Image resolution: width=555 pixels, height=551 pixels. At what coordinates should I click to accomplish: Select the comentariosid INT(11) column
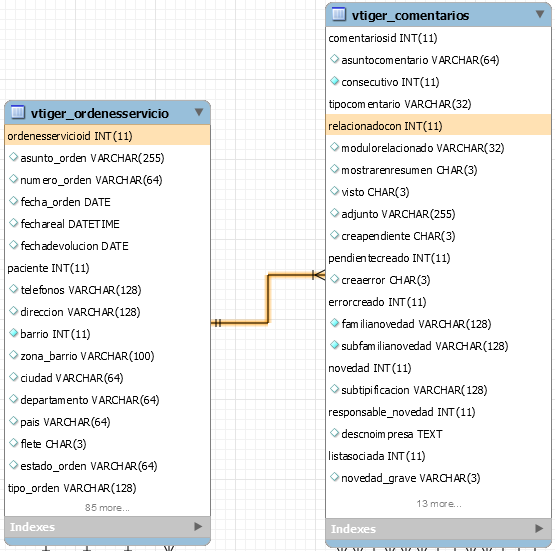[438, 38]
